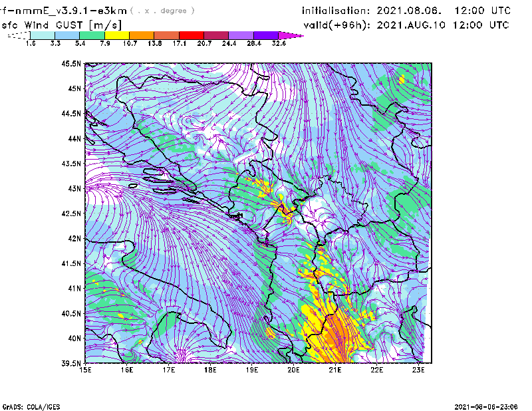The width and height of the screenshot is (532, 411).
Task: Click the 45.5N latitude label
Action: point(71,63)
